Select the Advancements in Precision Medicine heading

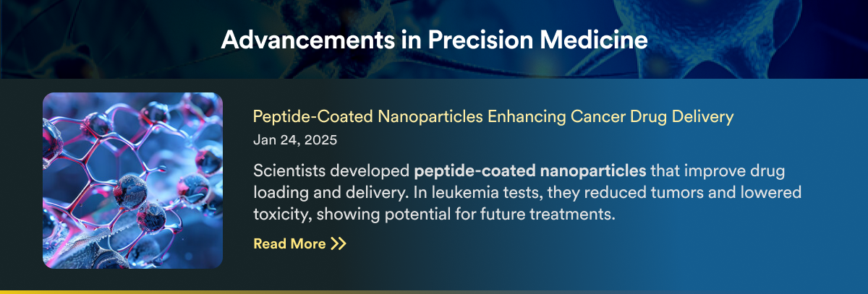coord(434,40)
